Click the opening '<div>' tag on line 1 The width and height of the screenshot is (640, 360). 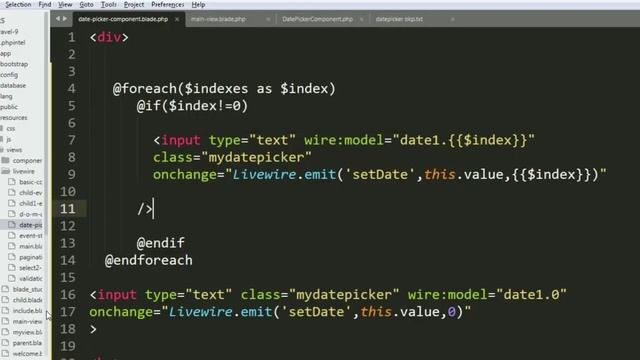point(109,38)
